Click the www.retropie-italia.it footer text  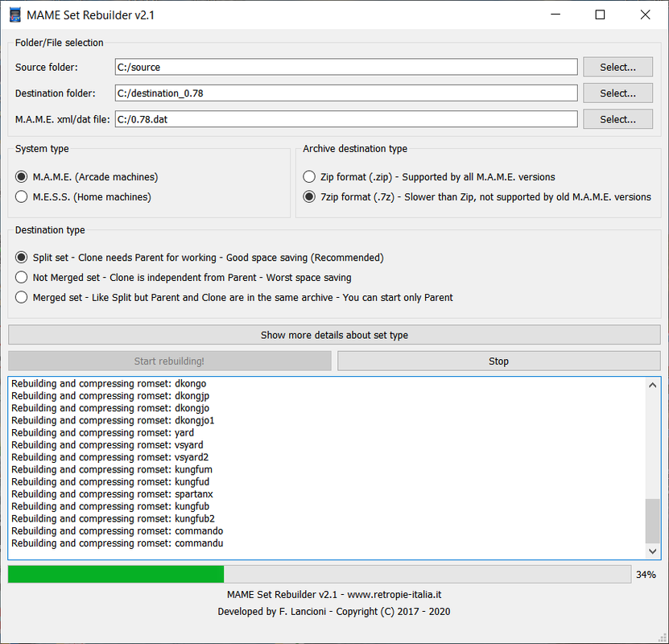394,595
